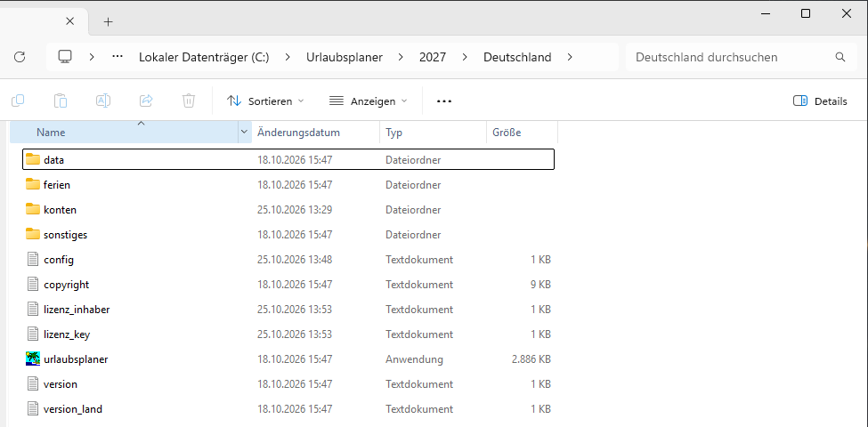The height and width of the screenshot is (427, 868).
Task: Click the ferien folder icon
Action: tap(33, 185)
